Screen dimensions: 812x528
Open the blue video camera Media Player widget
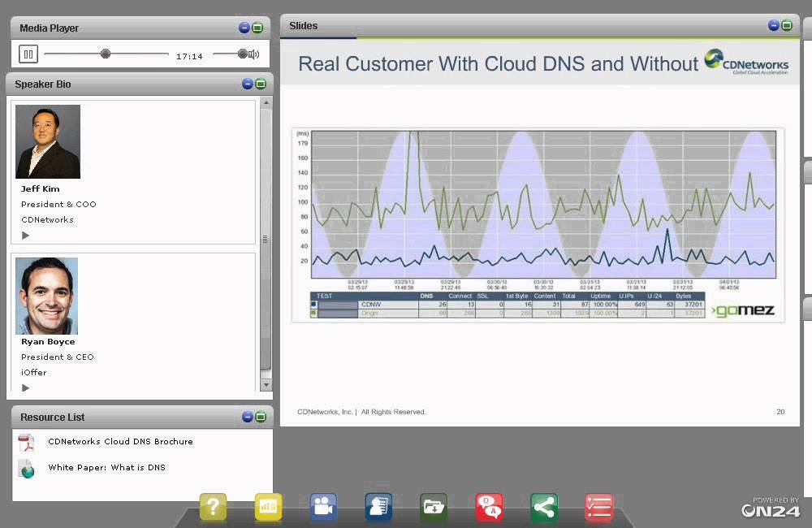(x=324, y=507)
